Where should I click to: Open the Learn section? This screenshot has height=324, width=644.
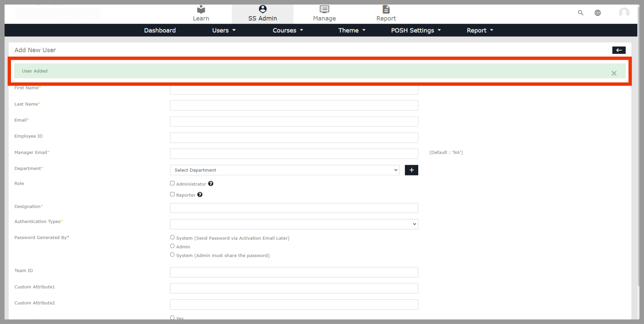pos(201,14)
